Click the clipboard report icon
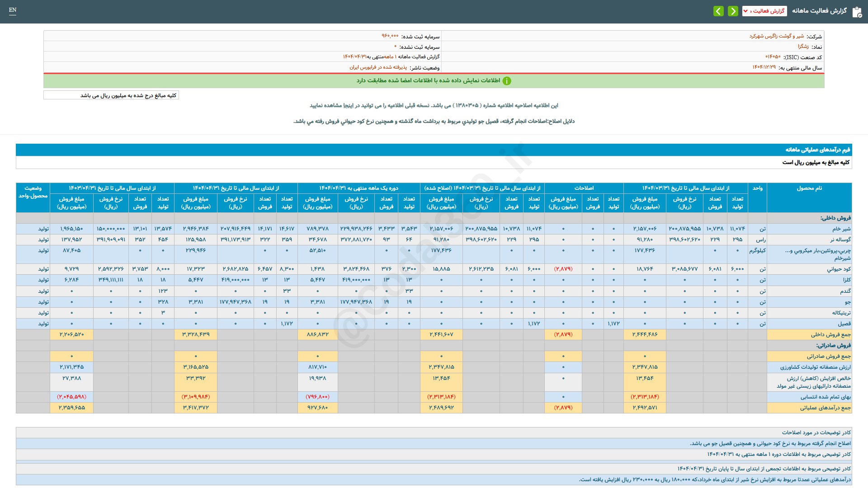 [x=857, y=12]
